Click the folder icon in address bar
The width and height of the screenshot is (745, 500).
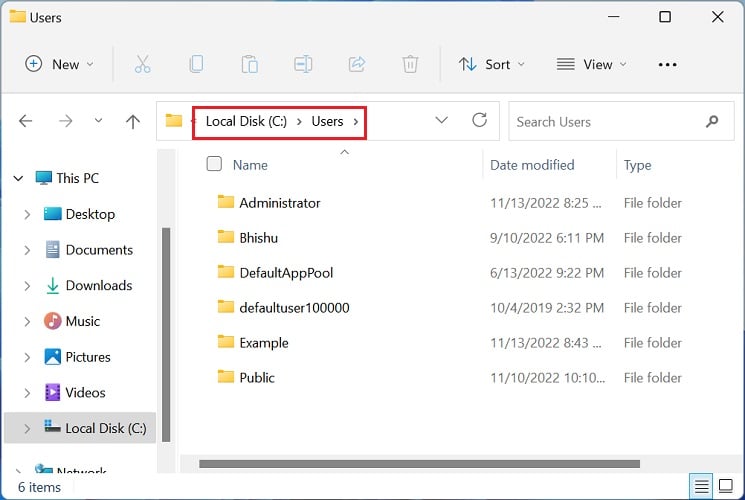point(174,121)
